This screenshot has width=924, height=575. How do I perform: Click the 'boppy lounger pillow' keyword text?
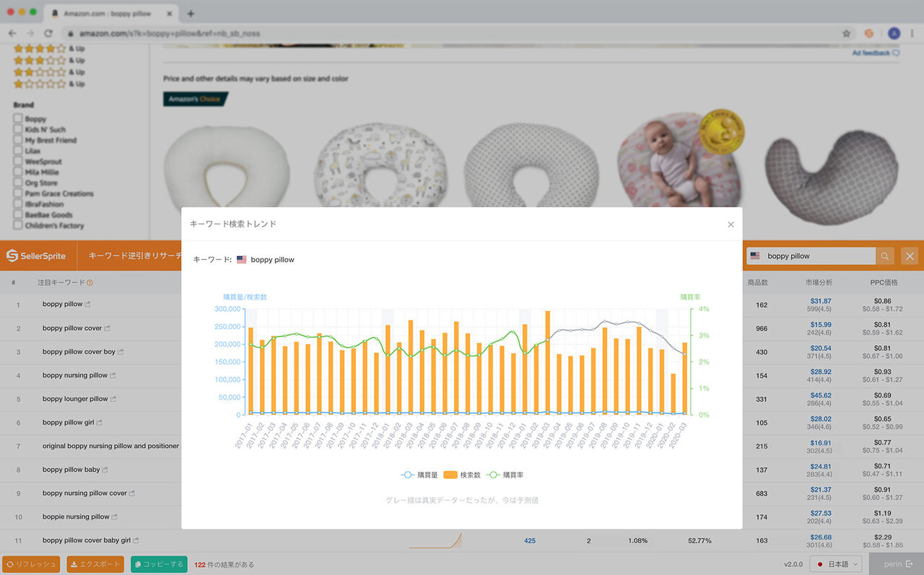[x=75, y=399]
